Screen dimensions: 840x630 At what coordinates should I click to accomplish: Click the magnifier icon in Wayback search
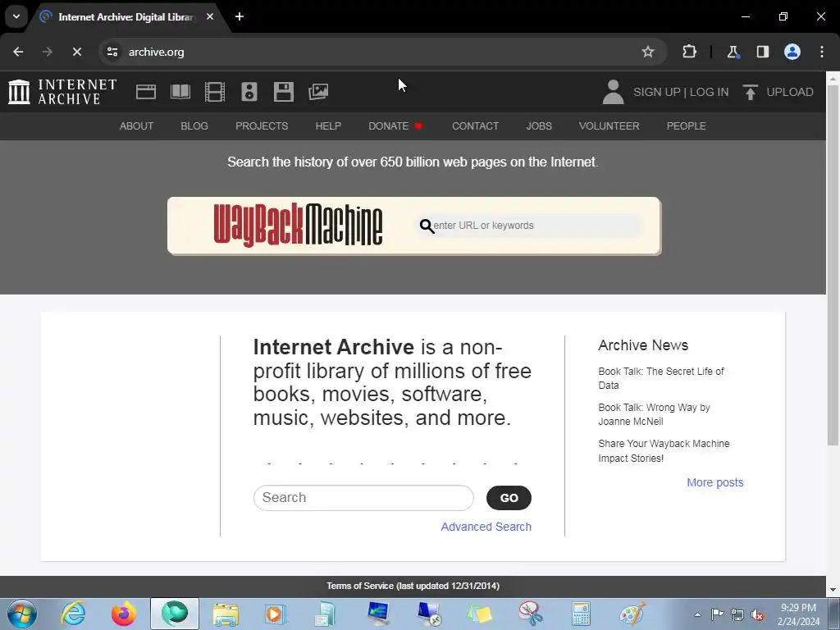[x=427, y=226]
